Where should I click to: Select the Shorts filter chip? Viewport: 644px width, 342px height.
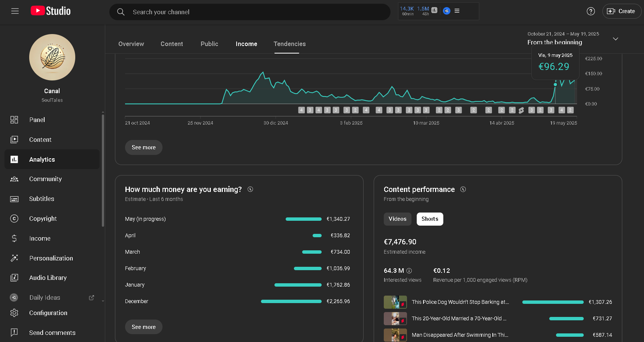(429, 219)
